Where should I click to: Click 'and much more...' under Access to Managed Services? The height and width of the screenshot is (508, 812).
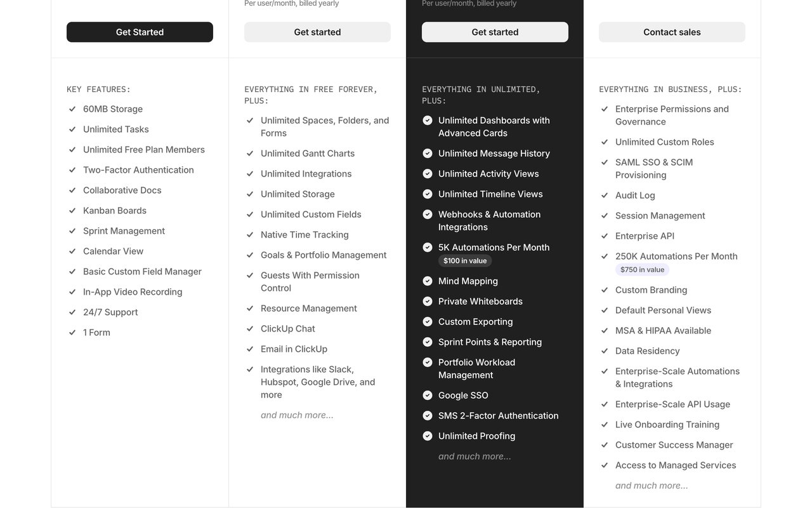[x=652, y=486]
